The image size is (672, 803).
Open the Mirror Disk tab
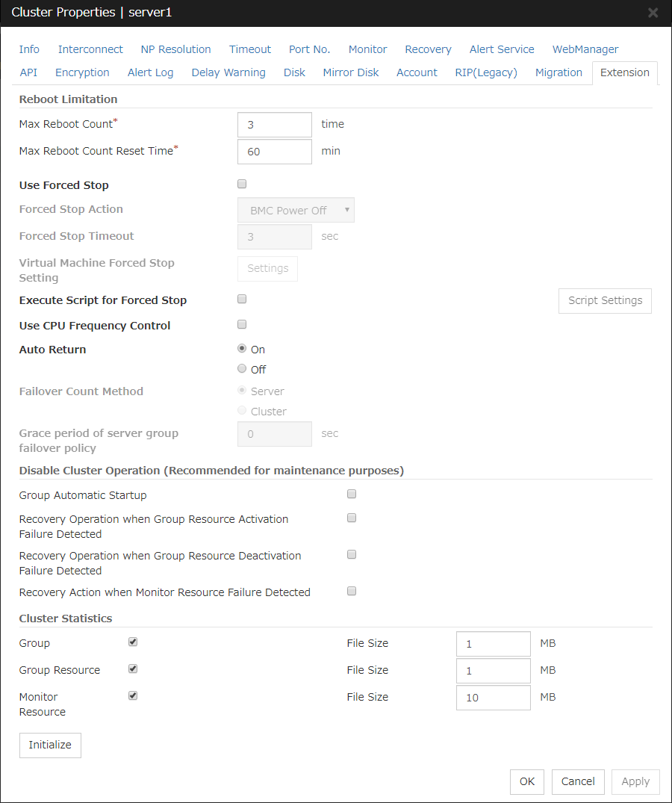[x=351, y=72]
